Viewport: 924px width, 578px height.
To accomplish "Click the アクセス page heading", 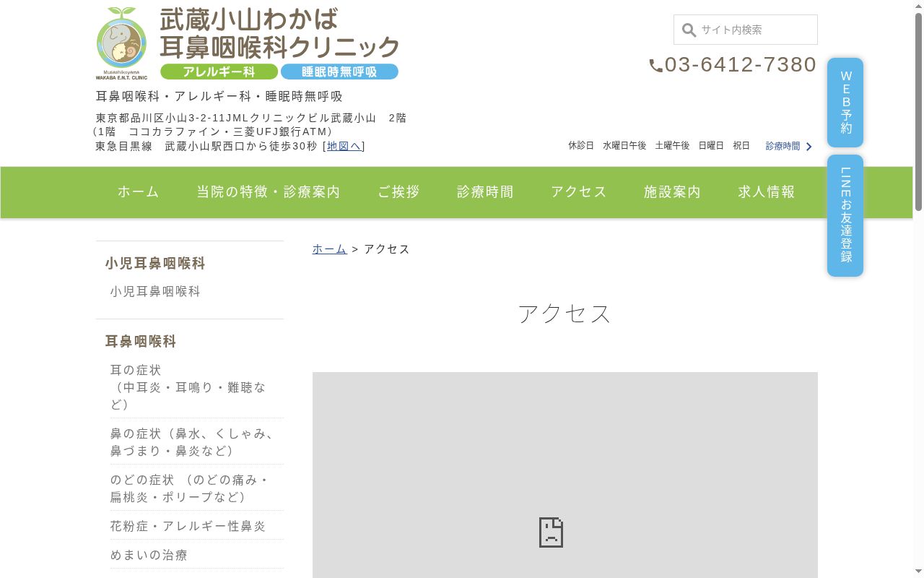I will pyautogui.click(x=565, y=314).
